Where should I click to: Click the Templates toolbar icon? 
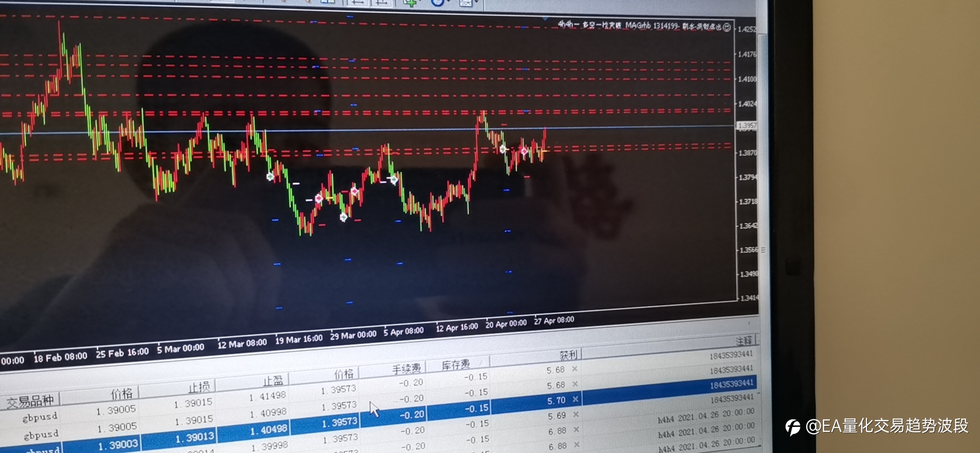[x=465, y=3]
